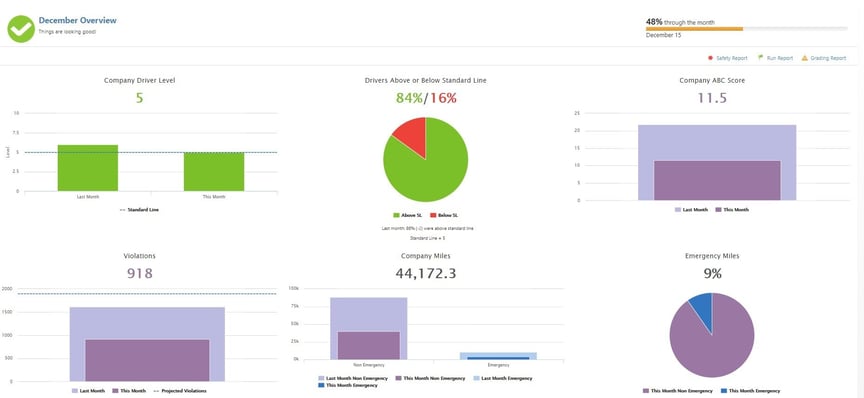Toggle the Below SL legend entry
The width and height of the screenshot is (864, 398).
(444, 215)
